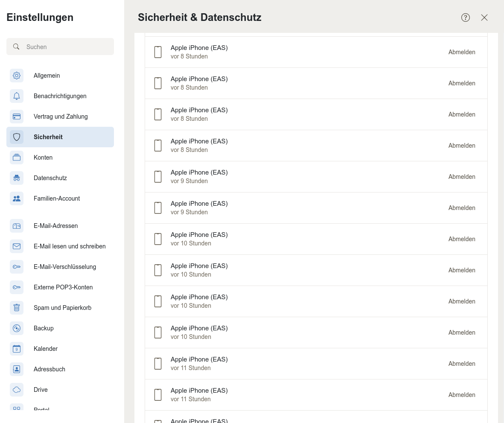Abmelden the first iPhone from 8 hours ago
The height and width of the screenshot is (423, 504).
point(462,52)
